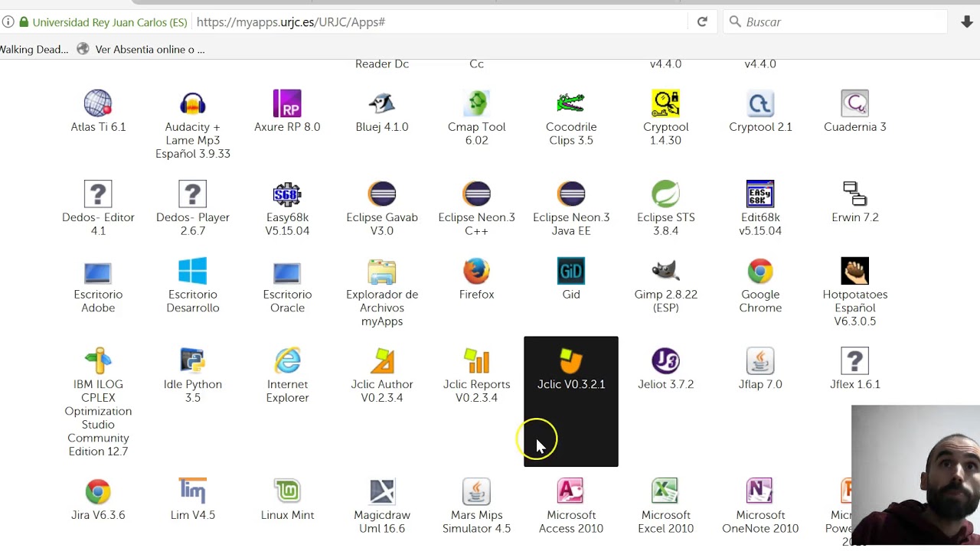Open Dedos- Editor 4.1 icon
Image resolution: width=980 pixels, height=551 pixels.
(x=98, y=194)
